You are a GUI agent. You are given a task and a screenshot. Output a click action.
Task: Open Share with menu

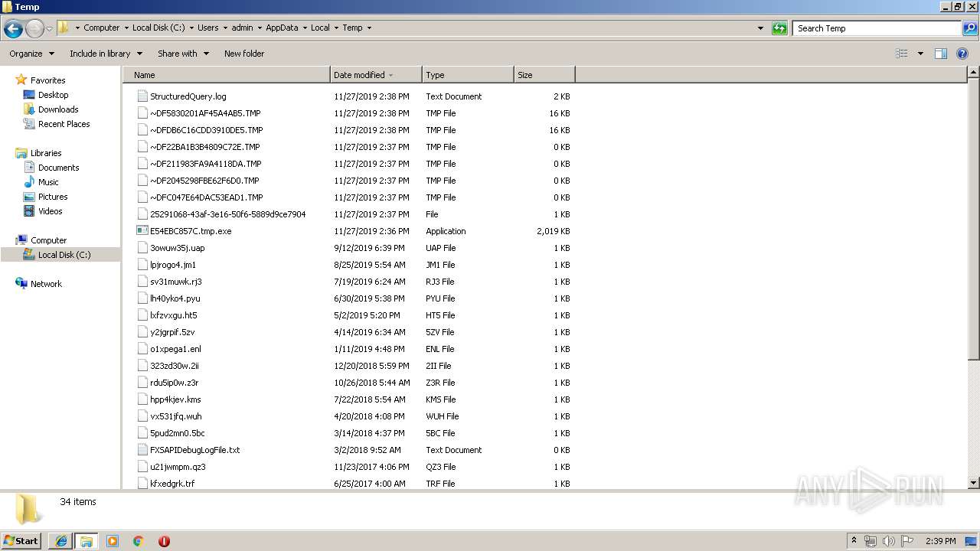183,54
